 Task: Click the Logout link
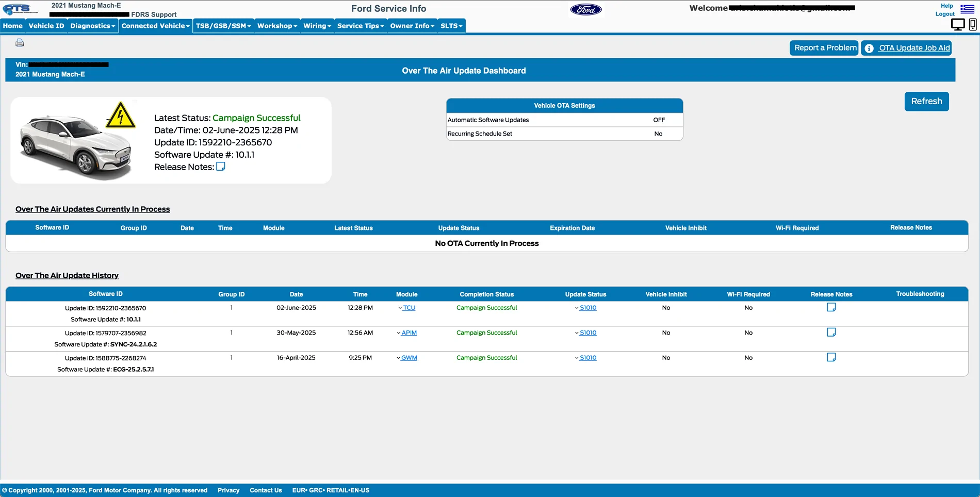[945, 14]
